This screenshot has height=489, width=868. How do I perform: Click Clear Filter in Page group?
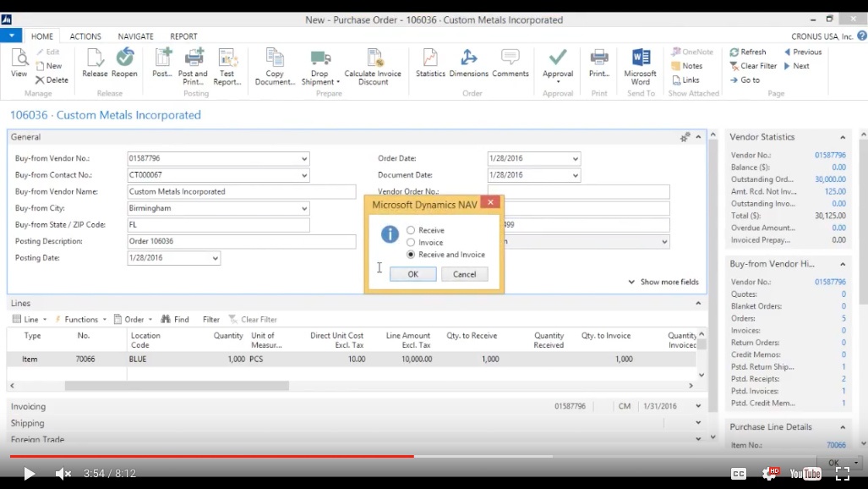(x=753, y=66)
